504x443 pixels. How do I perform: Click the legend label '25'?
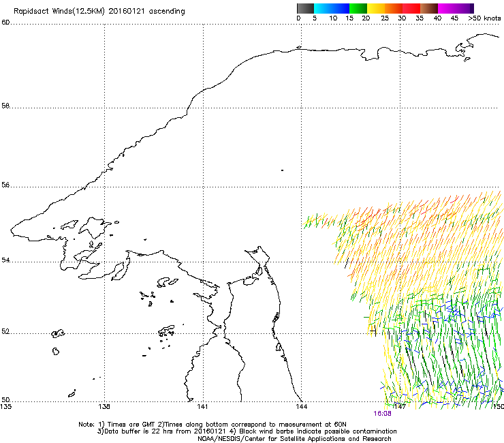[385, 18]
